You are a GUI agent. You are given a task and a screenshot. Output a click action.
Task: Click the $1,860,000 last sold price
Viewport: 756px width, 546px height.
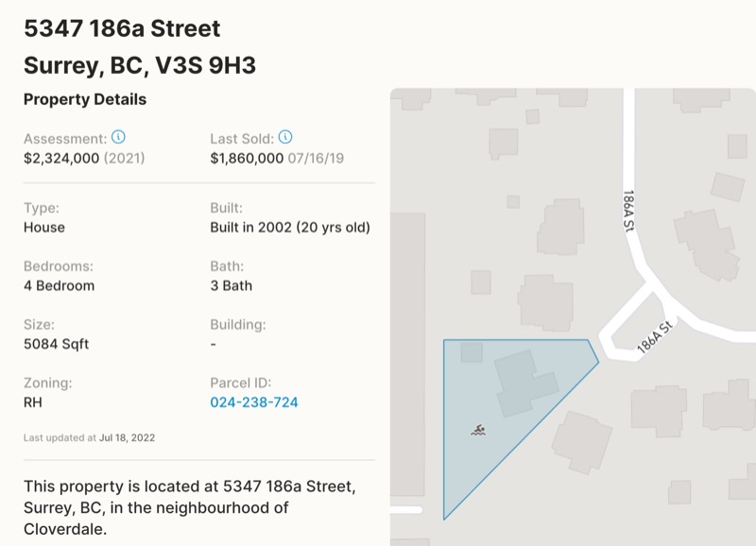[x=247, y=158]
